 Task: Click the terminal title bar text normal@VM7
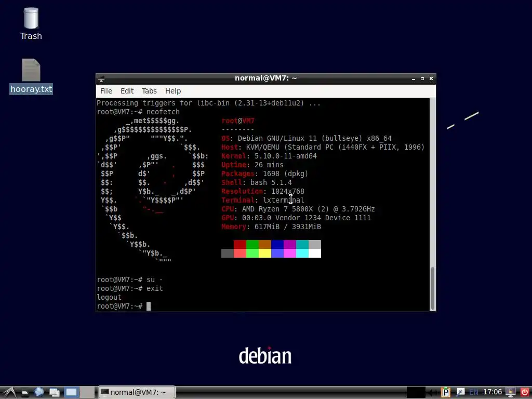point(265,78)
